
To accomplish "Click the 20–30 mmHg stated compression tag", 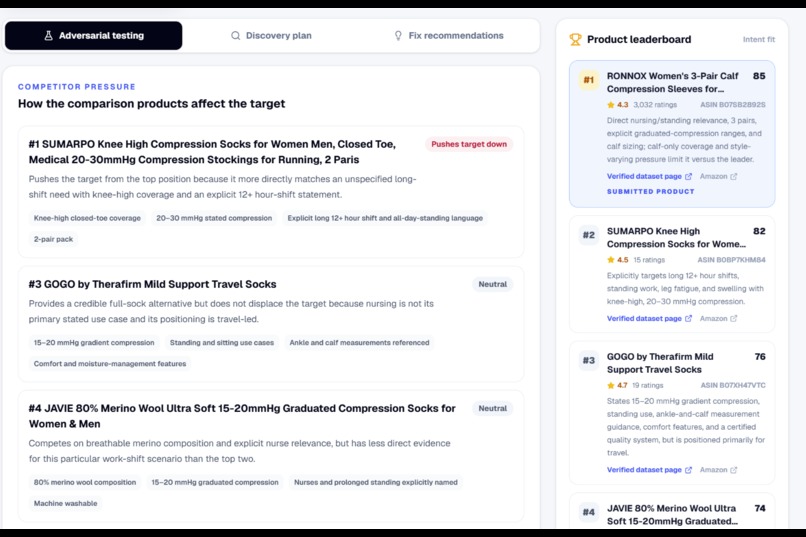I will 214,218.
